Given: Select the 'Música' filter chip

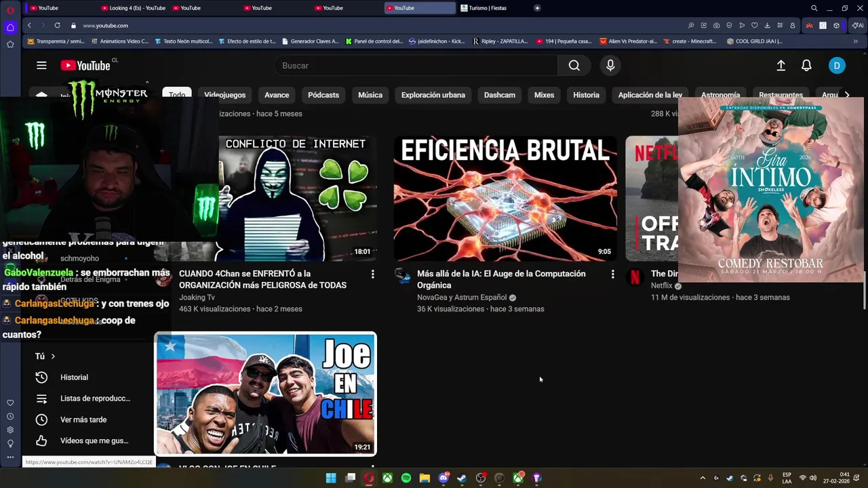Looking at the screenshot, I should coord(370,95).
